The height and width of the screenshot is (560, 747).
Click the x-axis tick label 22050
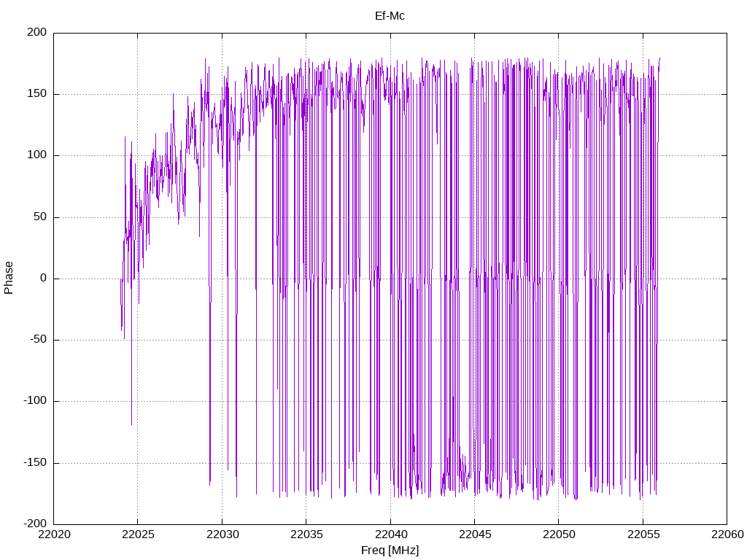(559, 534)
